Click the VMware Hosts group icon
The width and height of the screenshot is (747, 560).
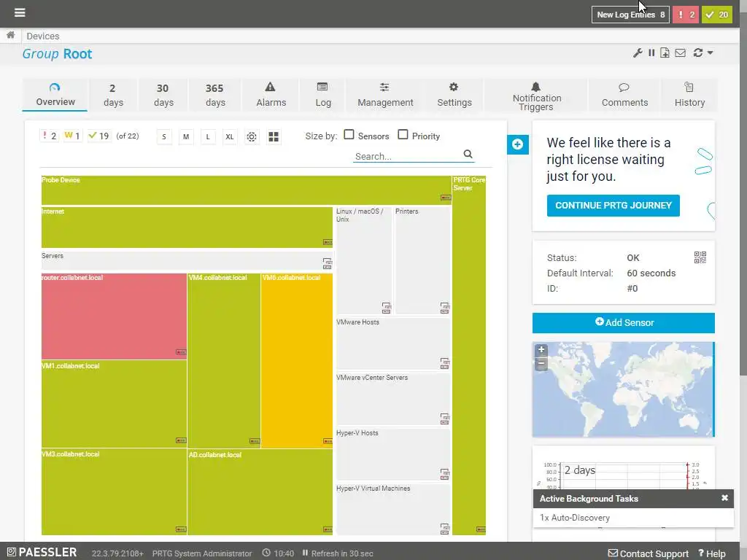(444, 363)
